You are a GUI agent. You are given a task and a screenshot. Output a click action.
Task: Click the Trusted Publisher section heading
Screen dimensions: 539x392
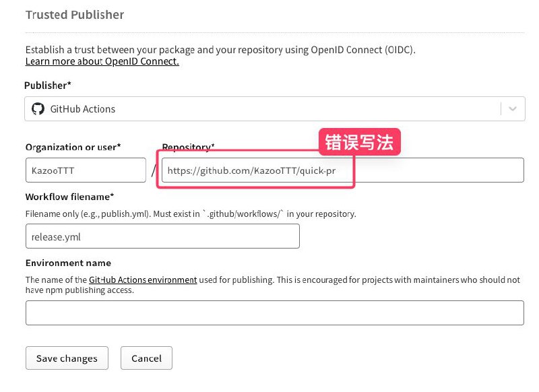75,14
